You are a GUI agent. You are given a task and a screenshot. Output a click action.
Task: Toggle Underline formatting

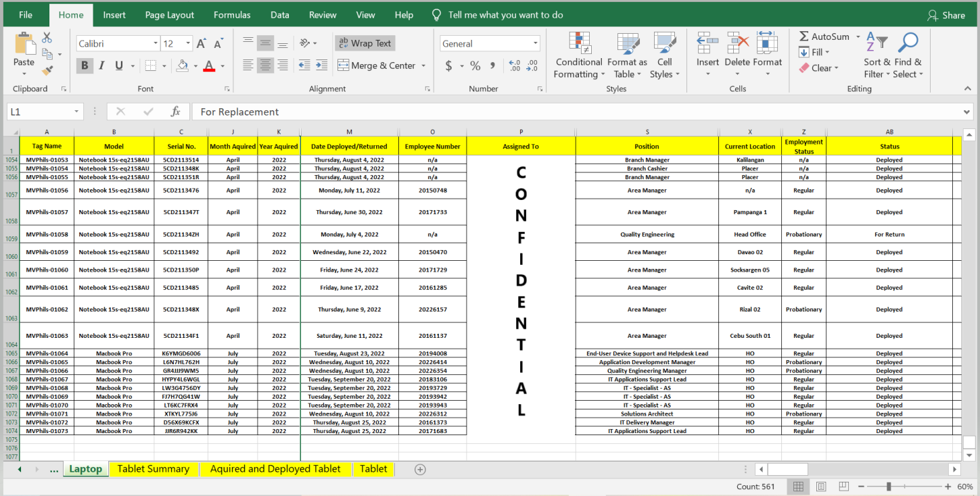point(119,66)
